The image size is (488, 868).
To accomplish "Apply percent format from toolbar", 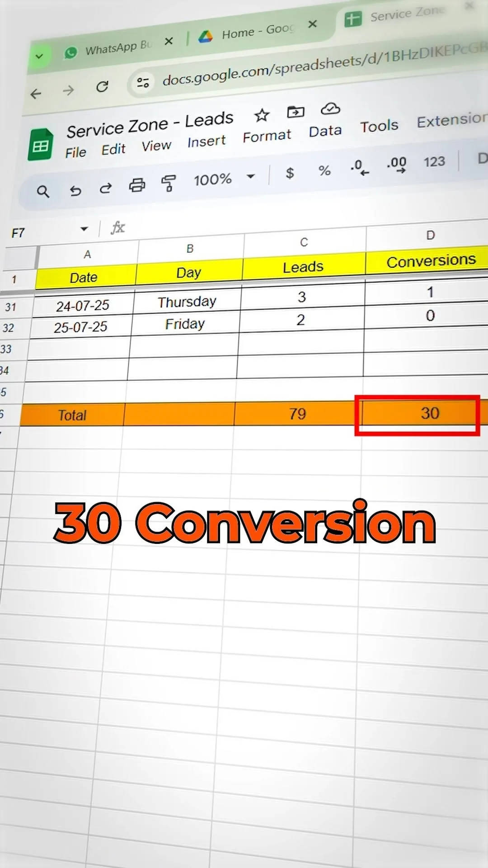I will [x=324, y=170].
